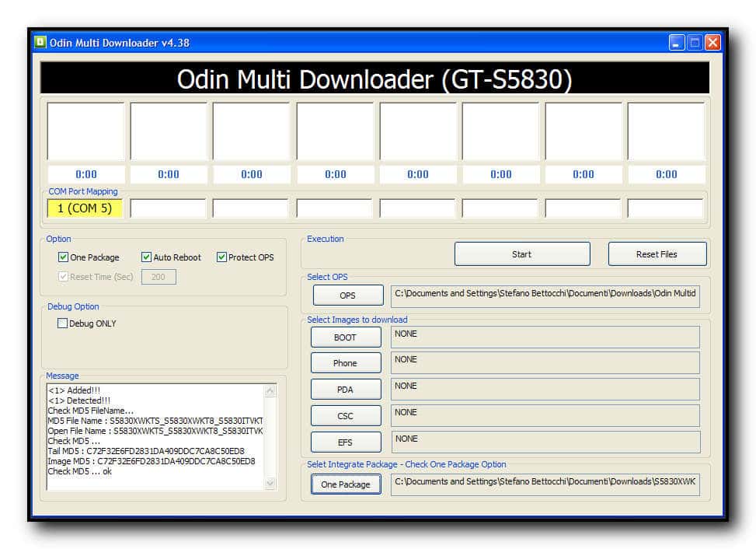756x549 pixels.
Task: Browse for a PDA file
Action: 345,390
